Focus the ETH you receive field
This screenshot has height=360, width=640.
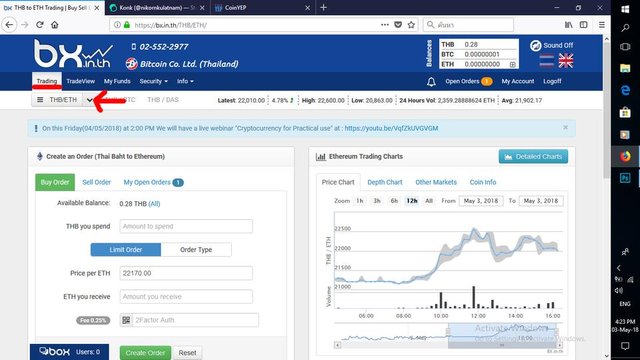186,297
